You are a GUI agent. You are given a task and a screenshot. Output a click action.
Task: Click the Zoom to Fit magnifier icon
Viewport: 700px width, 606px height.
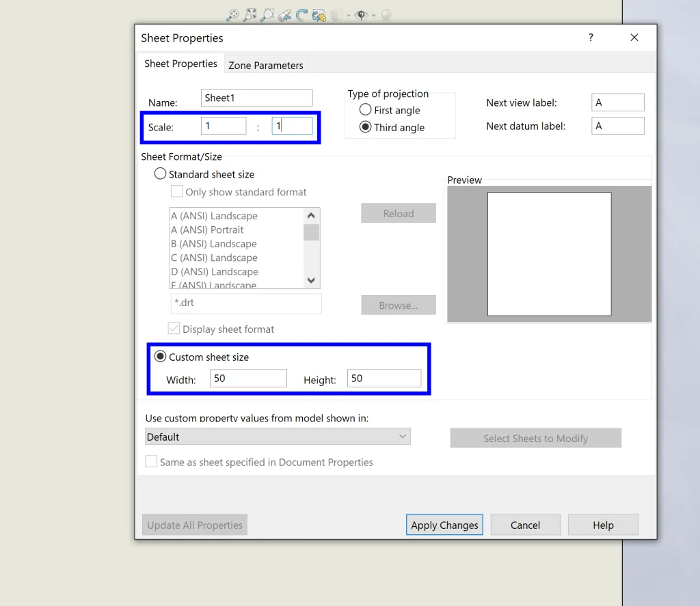(232, 15)
